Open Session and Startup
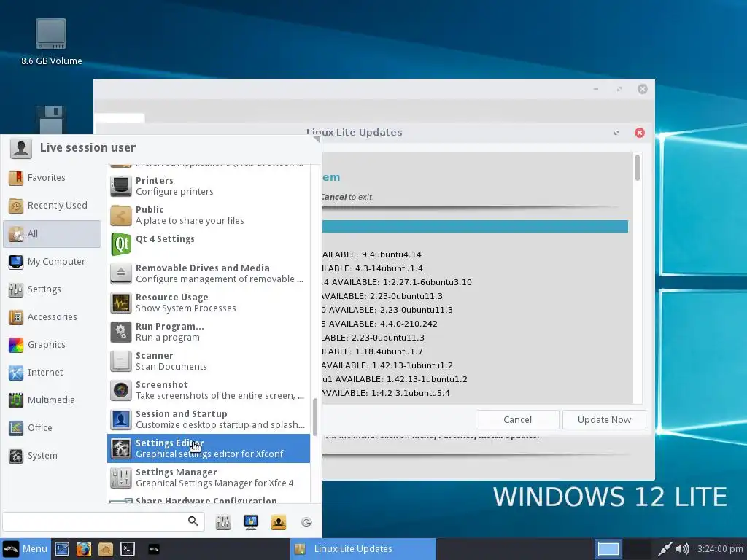The width and height of the screenshot is (747, 560). click(209, 419)
